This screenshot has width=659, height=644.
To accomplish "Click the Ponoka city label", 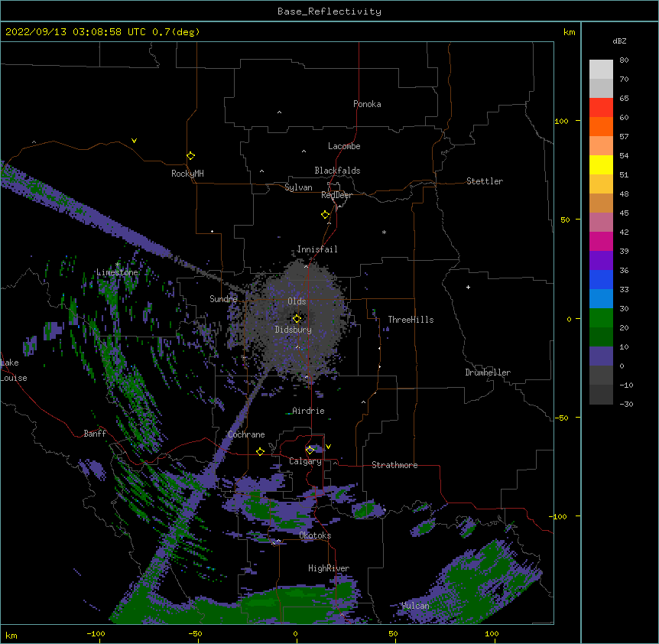I will (x=367, y=104).
